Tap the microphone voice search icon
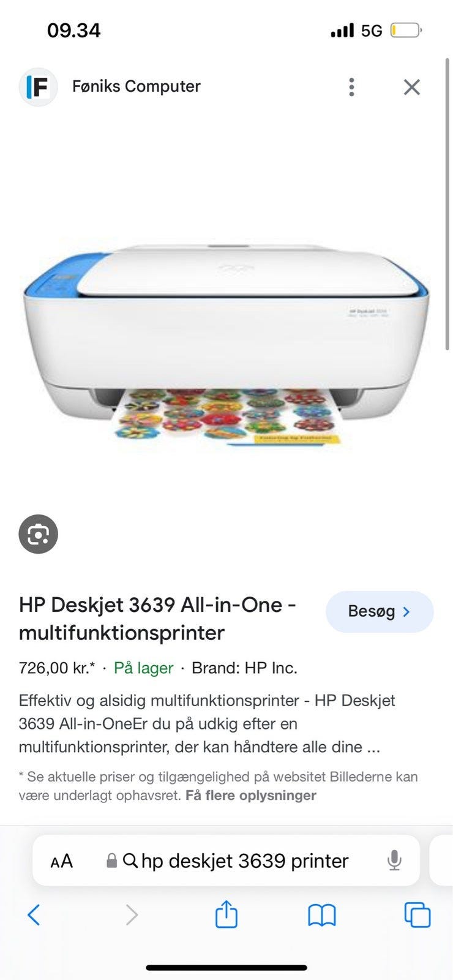 (395, 861)
